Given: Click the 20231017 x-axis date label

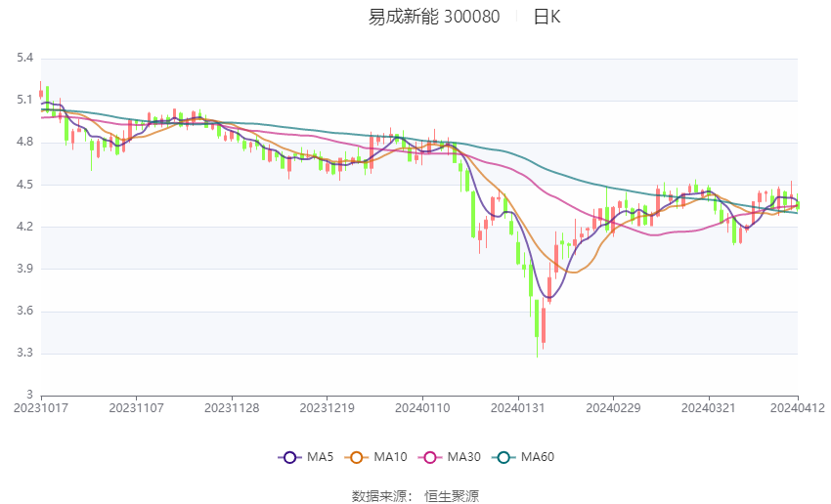Looking at the screenshot, I should point(41,408).
